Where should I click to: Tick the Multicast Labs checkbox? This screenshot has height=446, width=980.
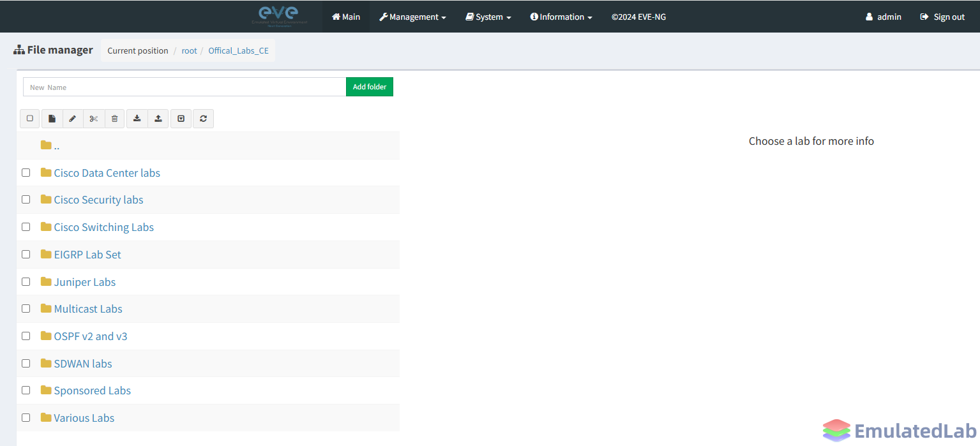click(26, 308)
